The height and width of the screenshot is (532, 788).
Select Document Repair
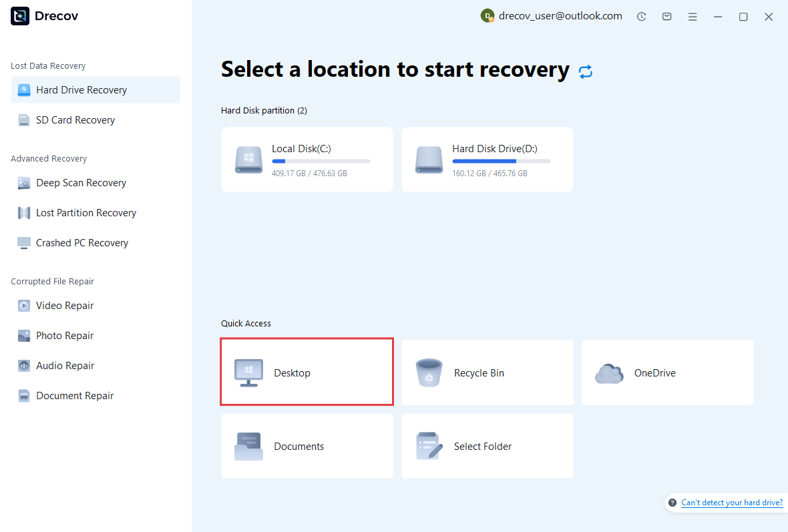pos(73,395)
